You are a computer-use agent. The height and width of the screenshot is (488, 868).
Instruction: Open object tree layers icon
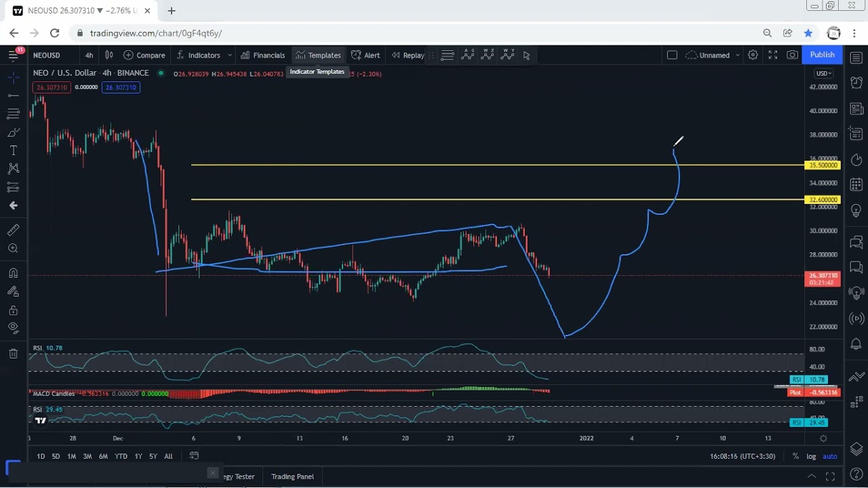856,449
